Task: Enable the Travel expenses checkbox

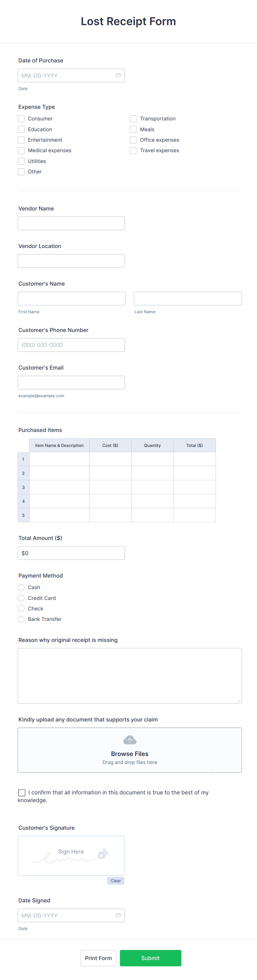Action: coord(133,150)
